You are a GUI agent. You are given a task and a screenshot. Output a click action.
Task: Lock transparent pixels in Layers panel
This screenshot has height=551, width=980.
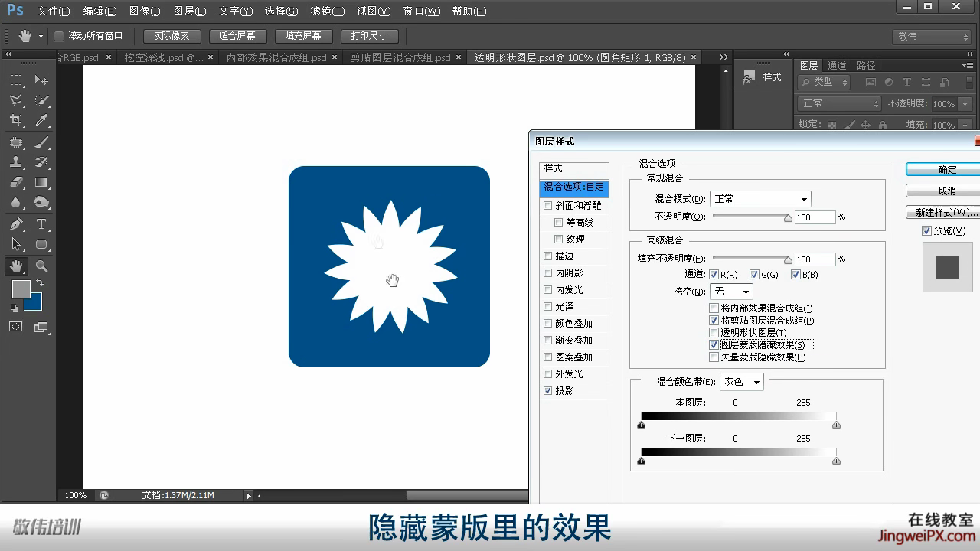coord(831,125)
